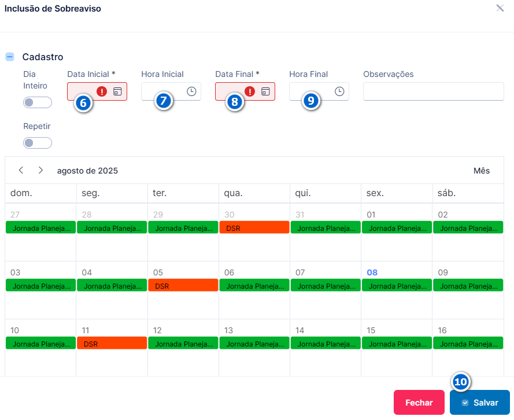This screenshot has width=514, height=420.
Task: Switch the calendar to Mês view
Action: 482,171
